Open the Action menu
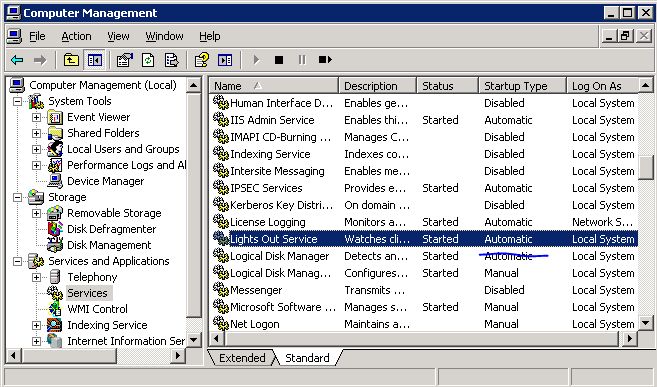Viewport: 657px width, 387px height. 76,37
